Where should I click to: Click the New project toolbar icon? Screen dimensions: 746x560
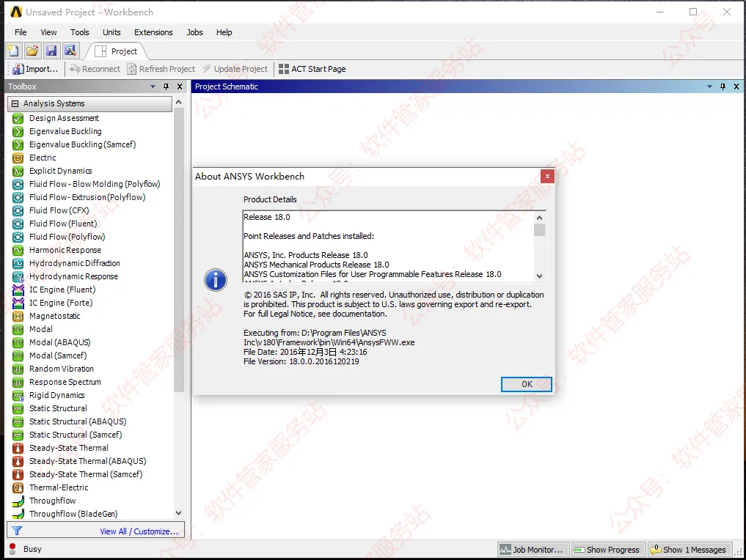13,51
